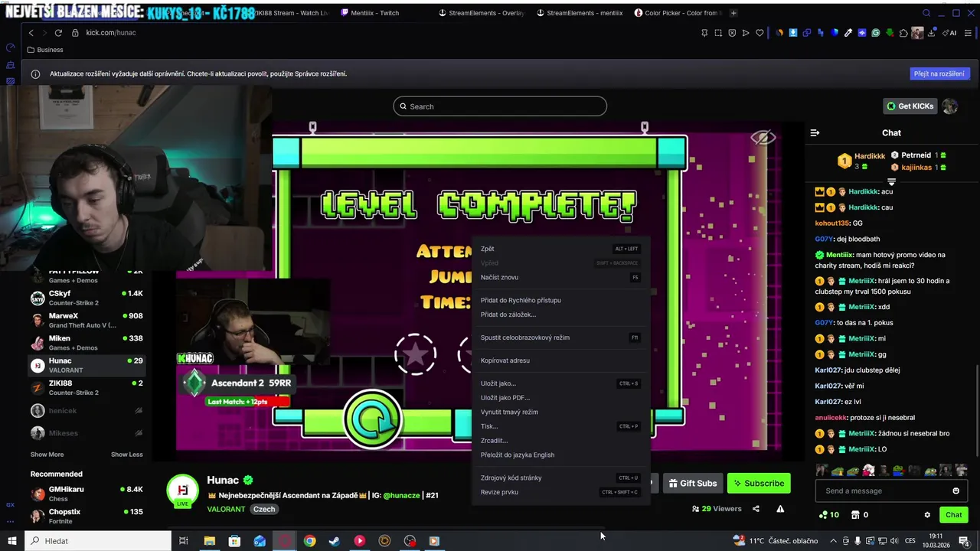Click the Get KICKs button
This screenshot has width=980, height=551.
point(910,106)
